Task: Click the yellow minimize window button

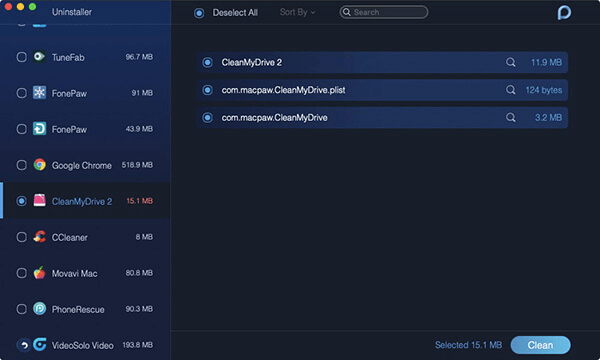Action: coord(21,7)
